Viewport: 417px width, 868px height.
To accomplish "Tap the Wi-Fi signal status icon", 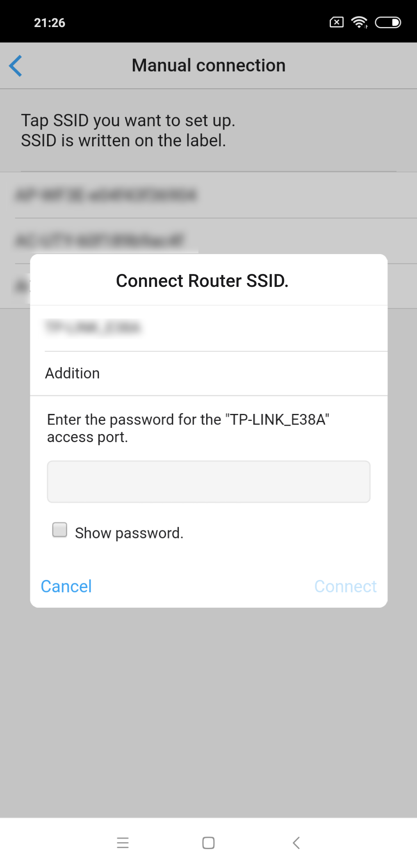I will coord(359,23).
